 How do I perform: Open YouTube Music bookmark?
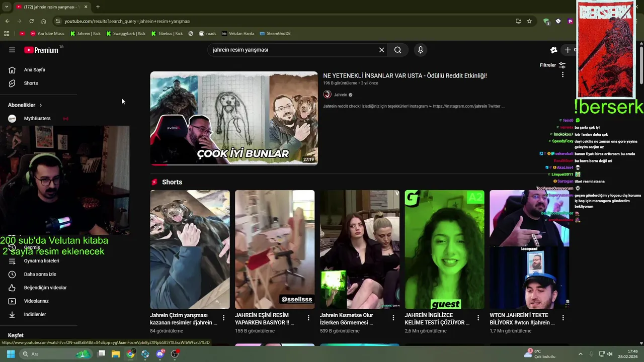click(47, 33)
